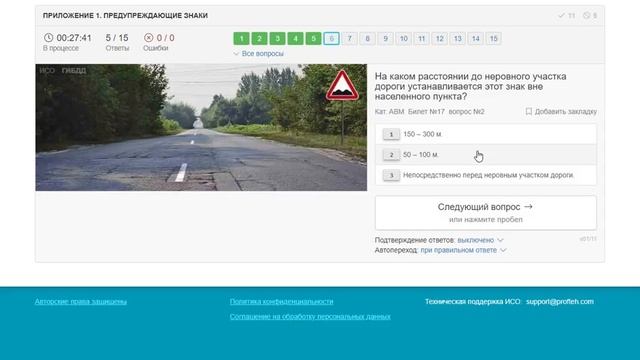
Task: Open Политика конфиденциальности link
Action: click(281, 301)
